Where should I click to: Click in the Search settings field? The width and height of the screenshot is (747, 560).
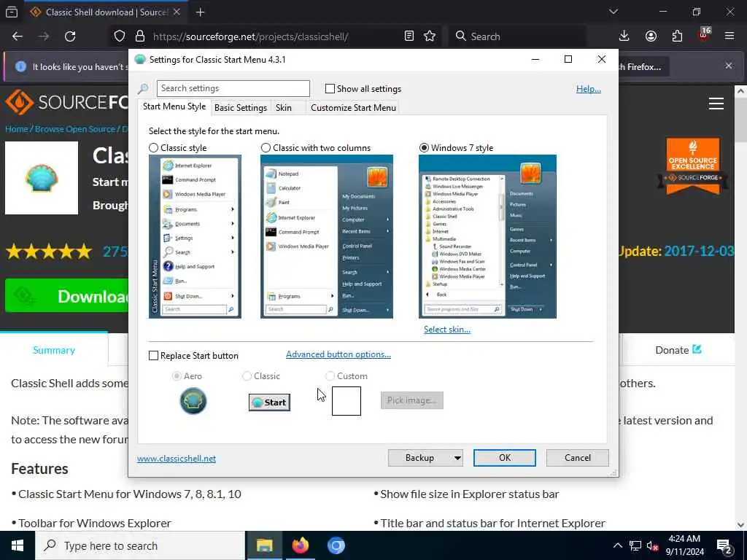[x=233, y=88]
